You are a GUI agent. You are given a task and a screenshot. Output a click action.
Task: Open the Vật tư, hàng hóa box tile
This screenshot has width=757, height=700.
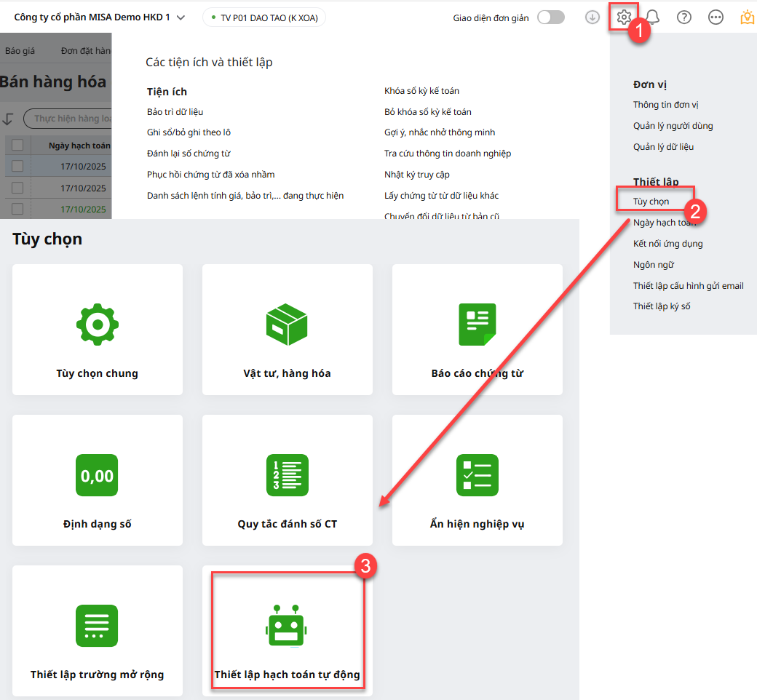point(287,330)
